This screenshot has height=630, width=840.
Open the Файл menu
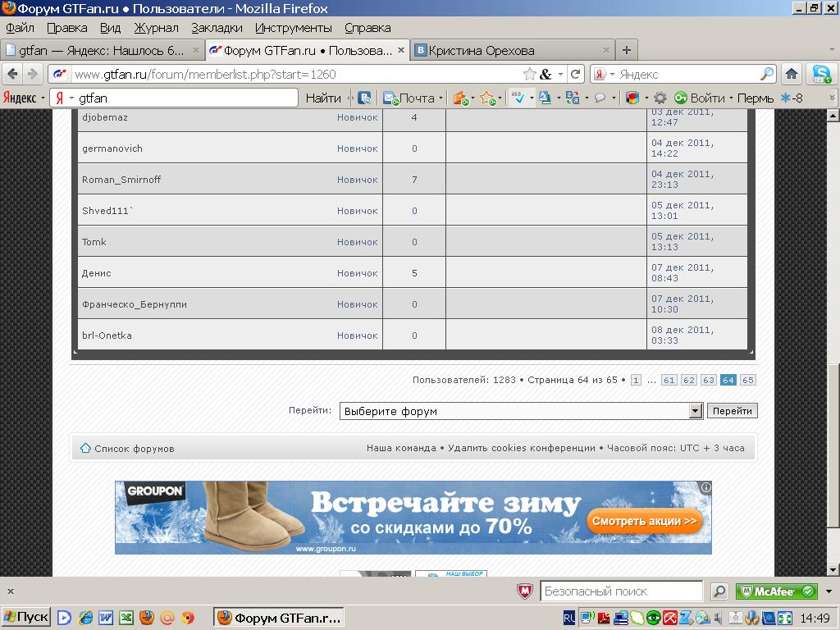(20, 28)
